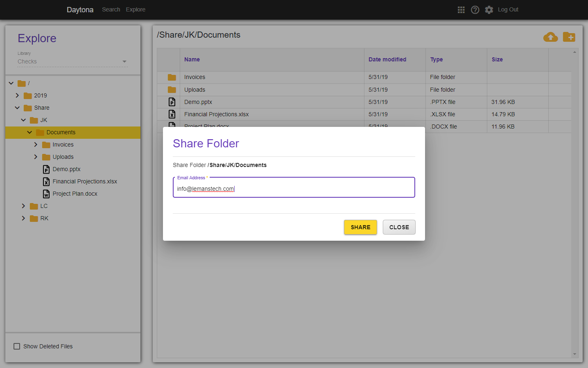Image resolution: width=588 pixels, height=368 pixels.
Task: Click the Demo.pptx file icon in tree
Action: [46, 169]
